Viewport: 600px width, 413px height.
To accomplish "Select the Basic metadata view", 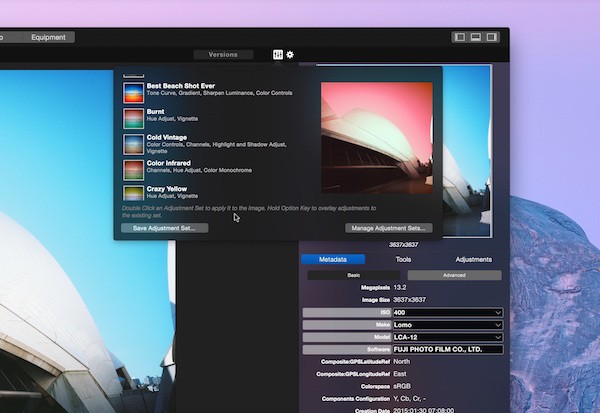I will [x=354, y=275].
